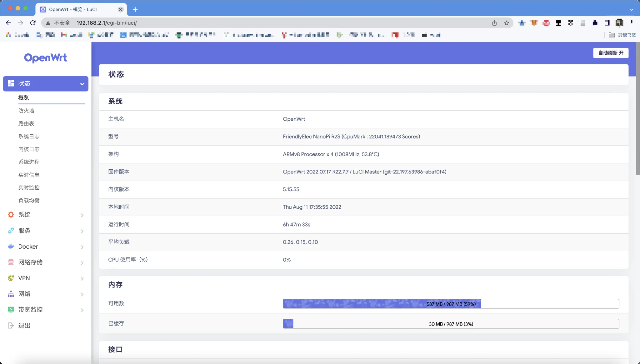The image size is (640, 364).
Task: Open the 系统日志 link
Action: [x=29, y=136]
